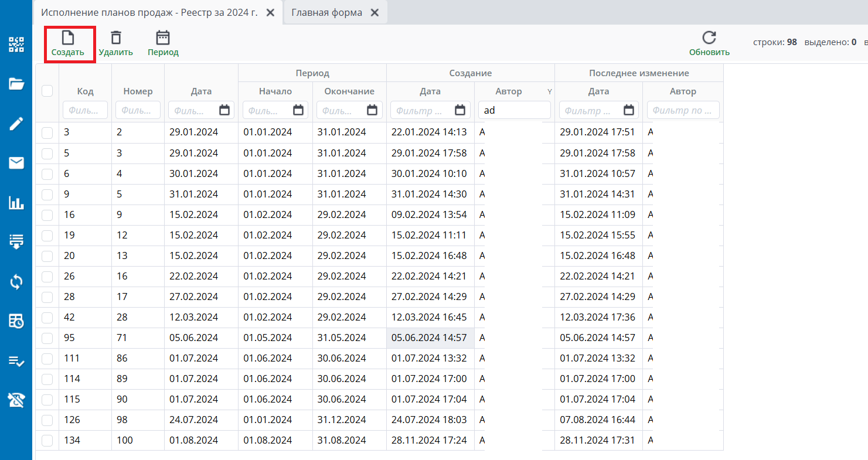Image resolution: width=868 pixels, height=460 pixels.
Task: Open calendar picker in Окончание filter
Action: coord(372,110)
